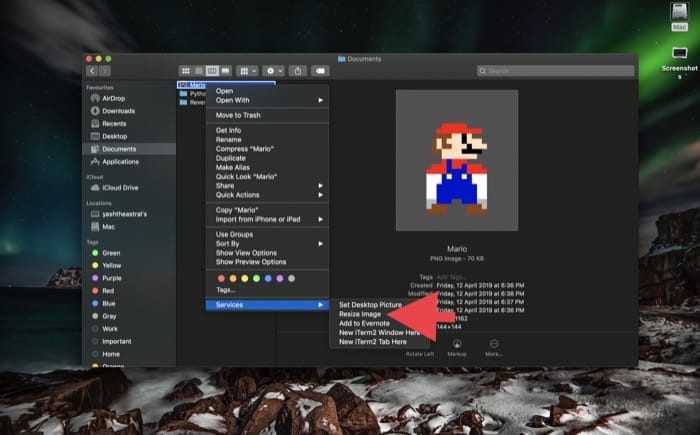Select Documents in the sidebar
The image size is (700, 435).
click(129, 149)
